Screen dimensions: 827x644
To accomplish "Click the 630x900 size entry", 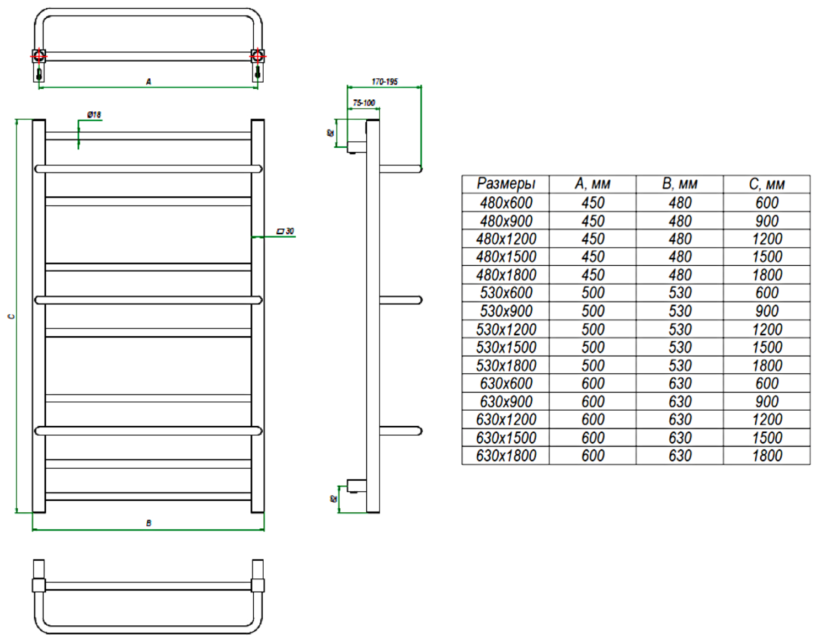I will pos(505,402).
